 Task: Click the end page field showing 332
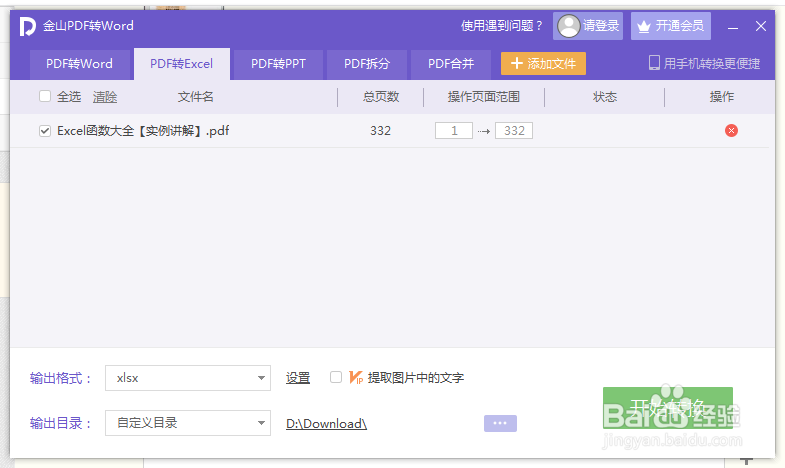coord(514,131)
